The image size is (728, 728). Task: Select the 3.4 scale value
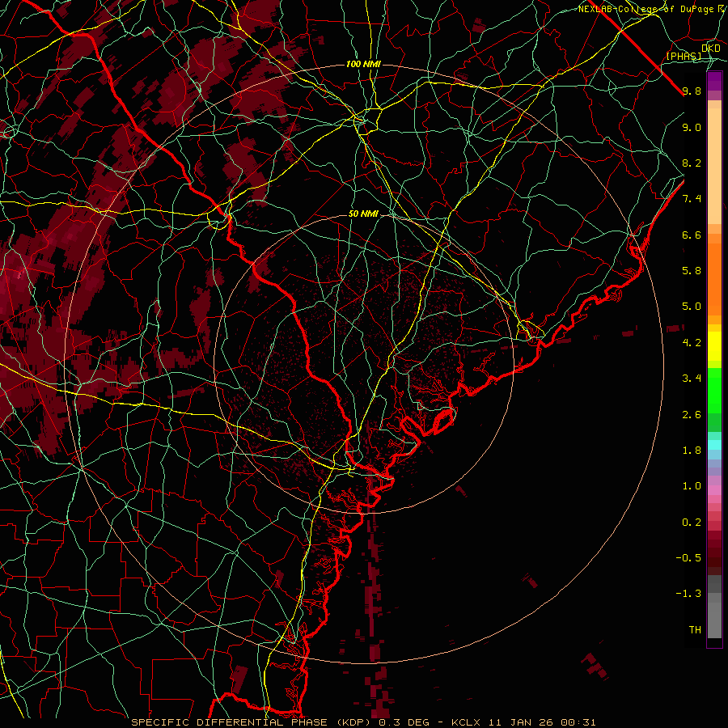click(x=692, y=379)
